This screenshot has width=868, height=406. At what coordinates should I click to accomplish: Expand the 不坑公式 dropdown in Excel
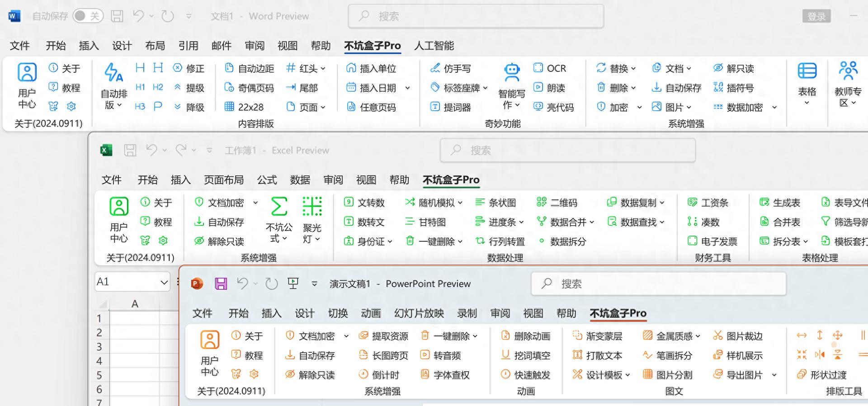point(284,239)
